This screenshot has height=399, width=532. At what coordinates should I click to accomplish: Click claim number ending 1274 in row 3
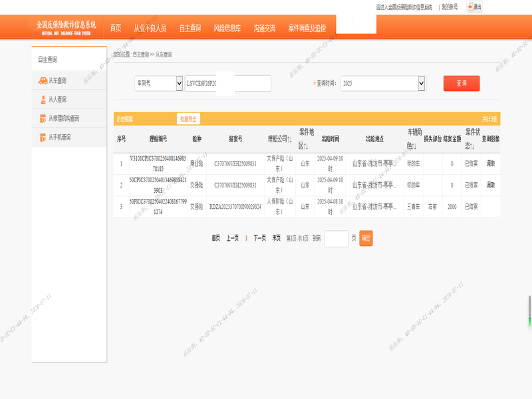(158, 206)
